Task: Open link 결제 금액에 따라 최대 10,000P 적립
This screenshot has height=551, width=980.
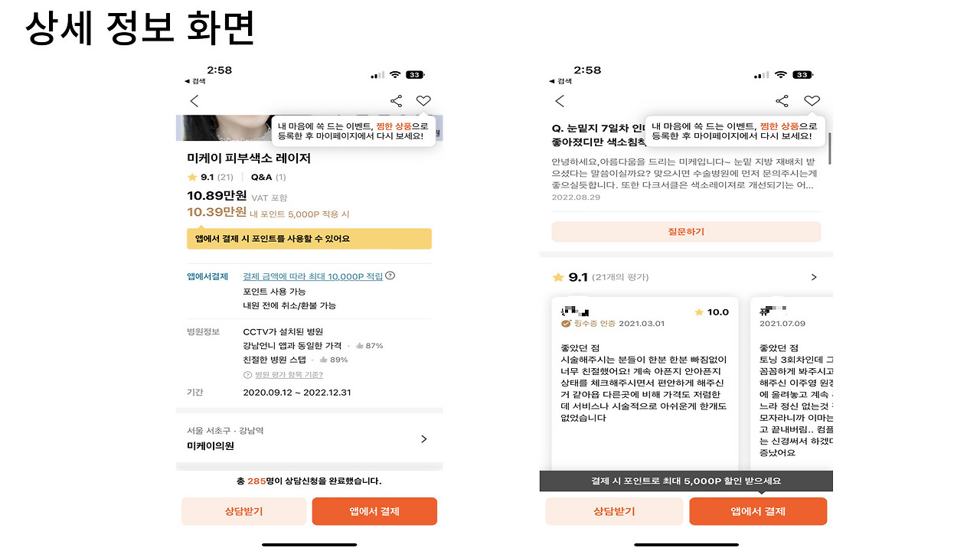Action: pyautogui.click(x=312, y=276)
